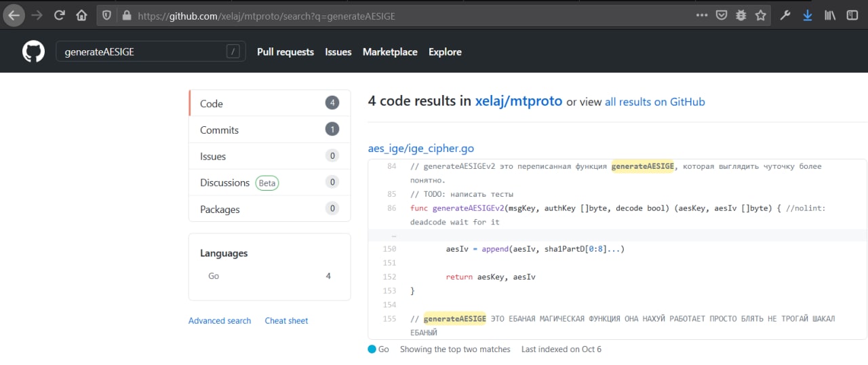Click the Commits count badge showing 1
This screenshot has width=868, height=365.
point(332,130)
